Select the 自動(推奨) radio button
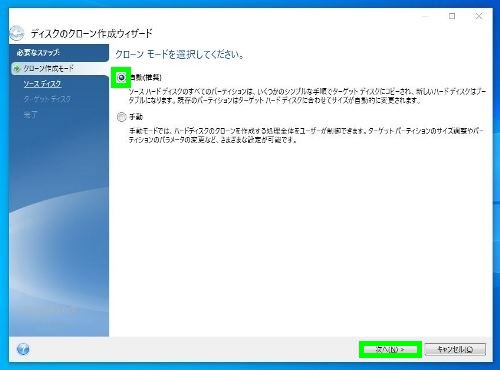 [x=121, y=77]
